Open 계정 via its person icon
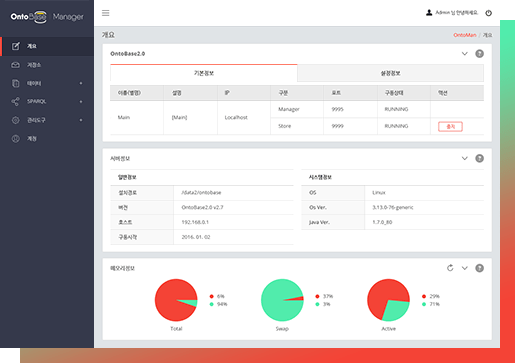 coord(16,139)
